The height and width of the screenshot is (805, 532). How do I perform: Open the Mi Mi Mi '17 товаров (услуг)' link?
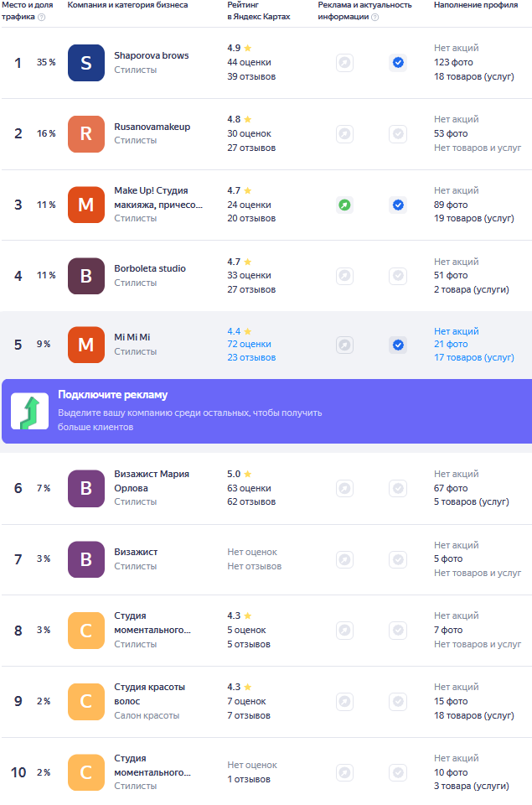tap(474, 357)
